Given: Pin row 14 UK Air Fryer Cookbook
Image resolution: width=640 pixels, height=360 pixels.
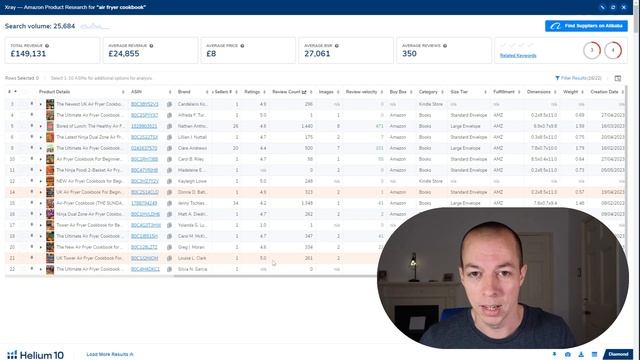Looking at the screenshot, I should point(32,191).
